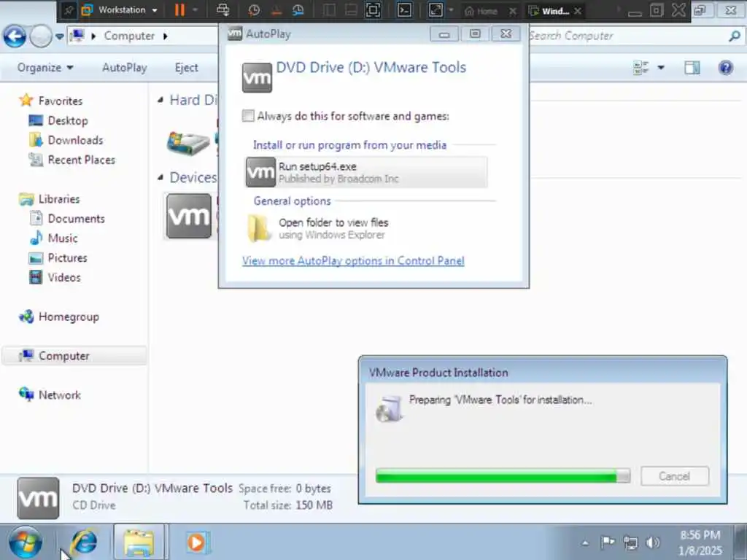Click Eject in Explorer toolbar

click(186, 68)
